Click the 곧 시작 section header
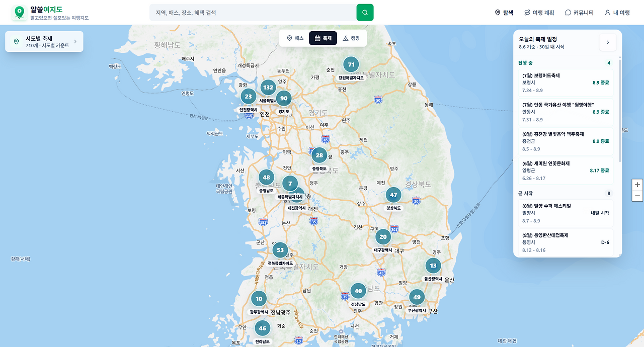 (x=565, y=193)
